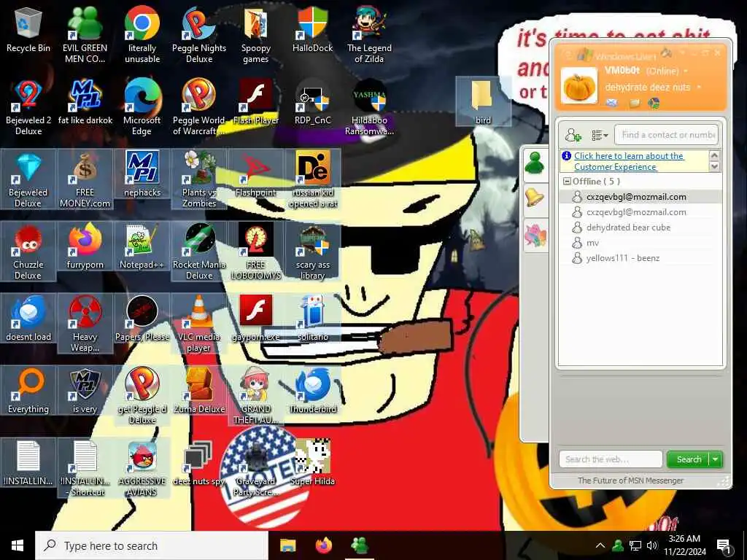Open the Messenger e-mail inbox envelope icon
Screen dimensions: 747x560
(x=612, y=103)
